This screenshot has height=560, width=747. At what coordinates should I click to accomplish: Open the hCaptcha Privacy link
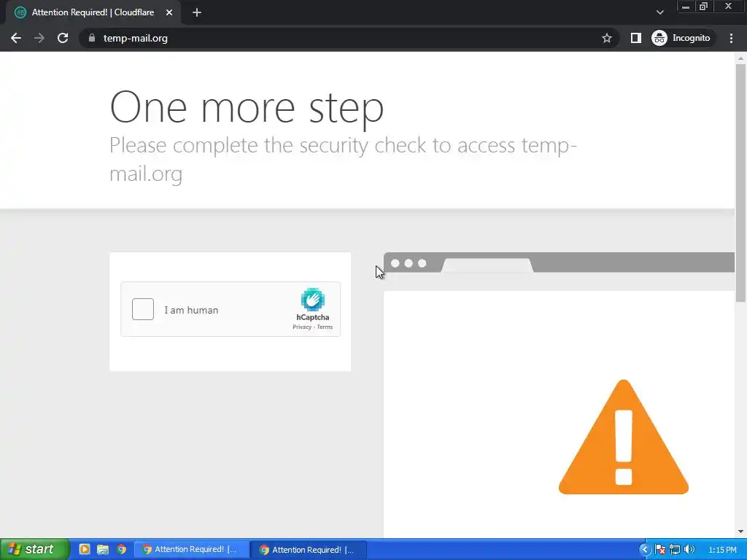tap(302, 327)
